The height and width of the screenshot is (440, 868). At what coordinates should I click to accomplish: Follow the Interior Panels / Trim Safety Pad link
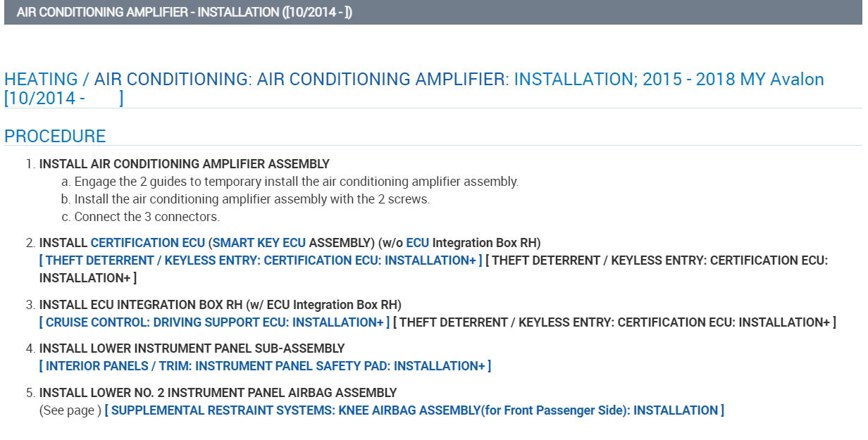(x=265, y=366)
